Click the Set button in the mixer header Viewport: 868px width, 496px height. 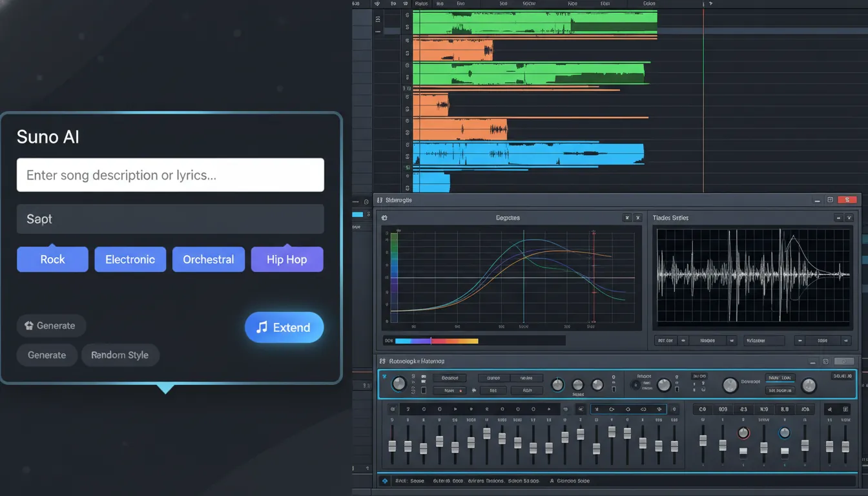493,391
